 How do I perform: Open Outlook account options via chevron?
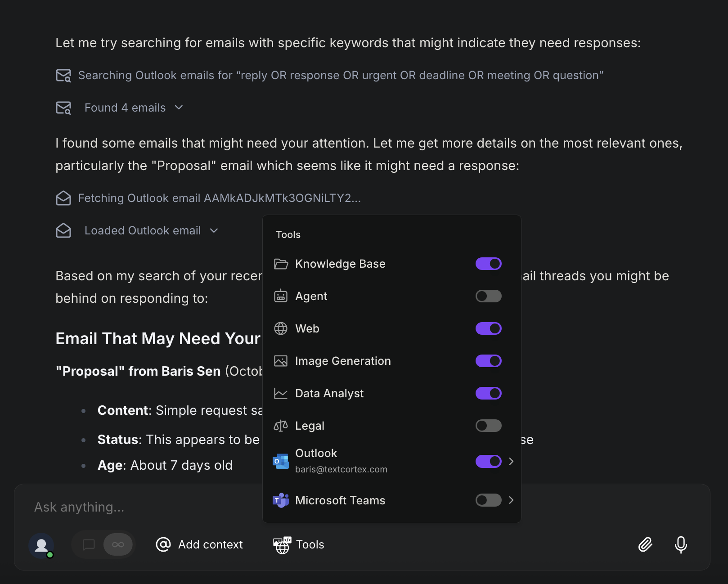coord(511,461)
